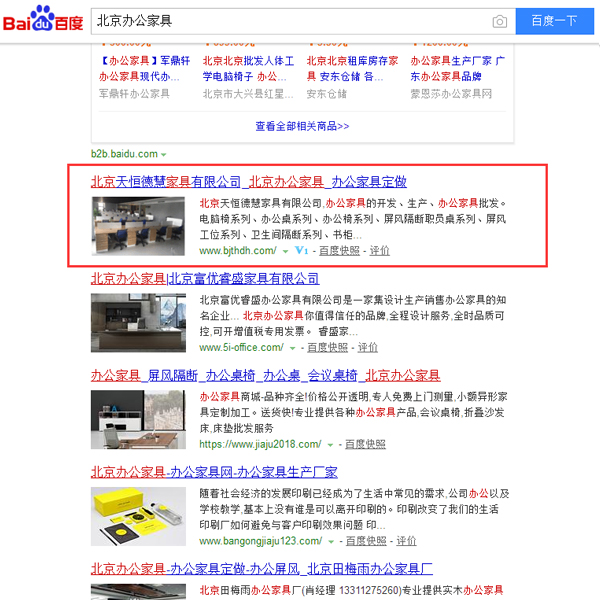Expand dropdown arrow next to b2b.baidu.com
The height and width of the screenshot is (600, 600).
click(165, 154)
